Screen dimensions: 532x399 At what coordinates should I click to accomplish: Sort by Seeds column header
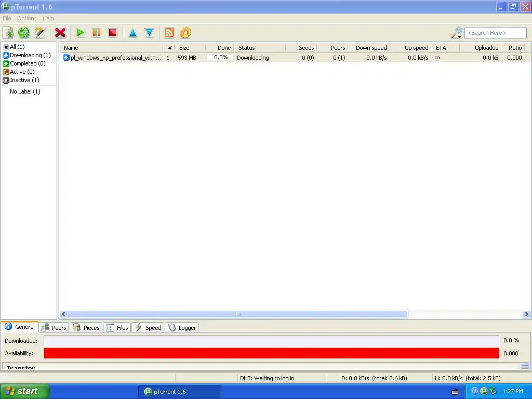pos(301,48)
